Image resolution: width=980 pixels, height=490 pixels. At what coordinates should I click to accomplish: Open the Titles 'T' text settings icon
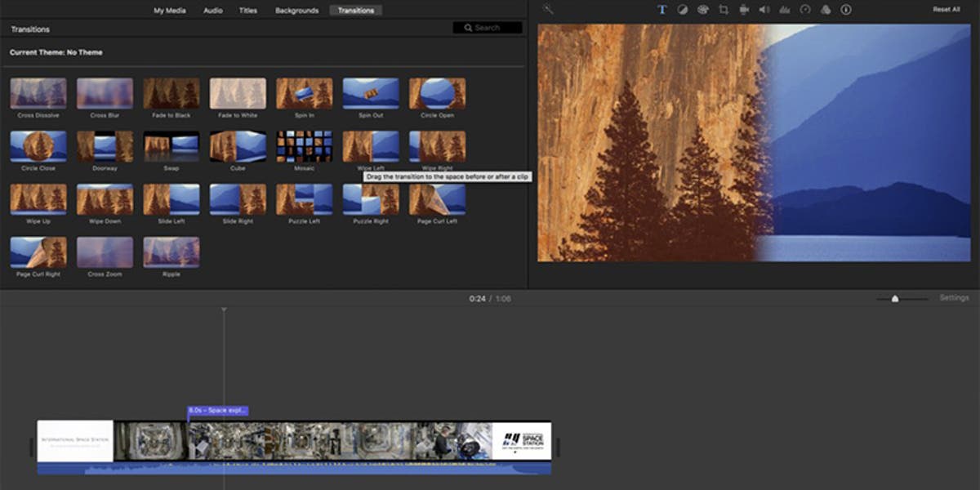pos(661,10)
